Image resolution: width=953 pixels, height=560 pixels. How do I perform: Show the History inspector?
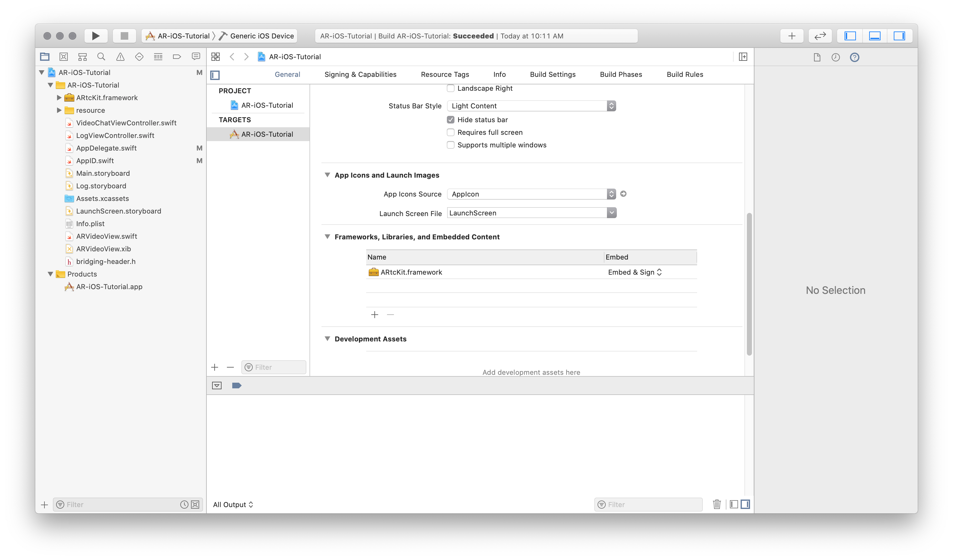click(835, 57)
